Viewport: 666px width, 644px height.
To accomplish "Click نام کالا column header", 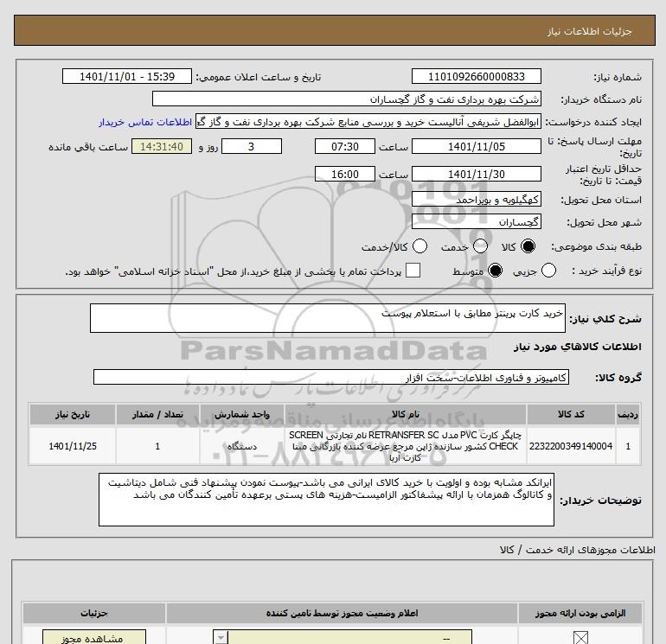I will (x=405, y=414).
